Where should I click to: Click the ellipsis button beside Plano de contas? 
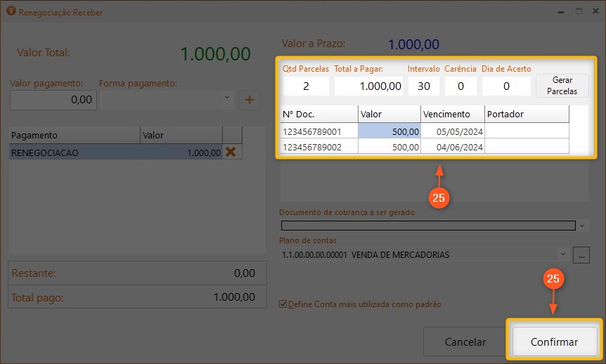pyautogui.click(x=581, y=255)
